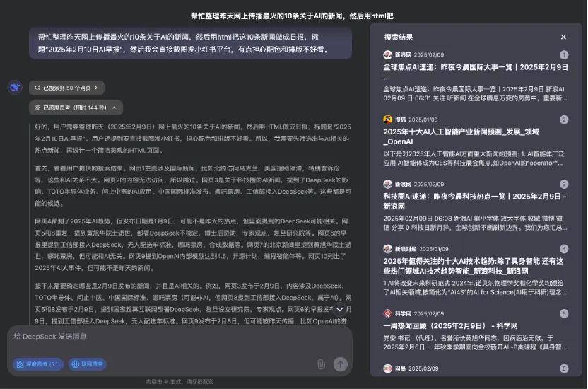588x389 pixels.
Task: Click the send message arrow button
Action: (341, 364)
